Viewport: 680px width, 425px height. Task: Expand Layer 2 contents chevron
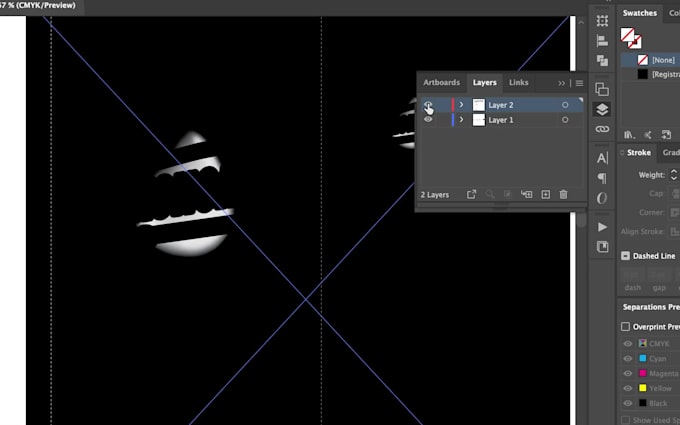[461, 105]
